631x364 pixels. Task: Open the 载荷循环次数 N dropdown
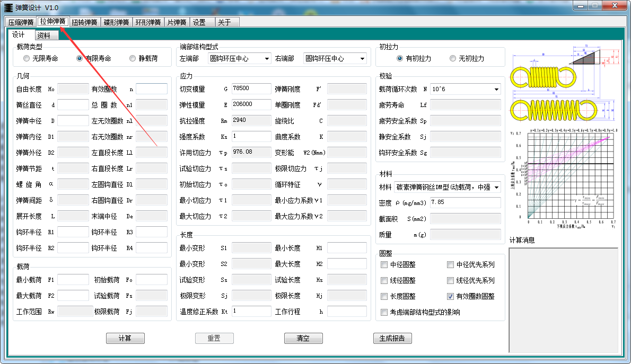pos(497,88)
